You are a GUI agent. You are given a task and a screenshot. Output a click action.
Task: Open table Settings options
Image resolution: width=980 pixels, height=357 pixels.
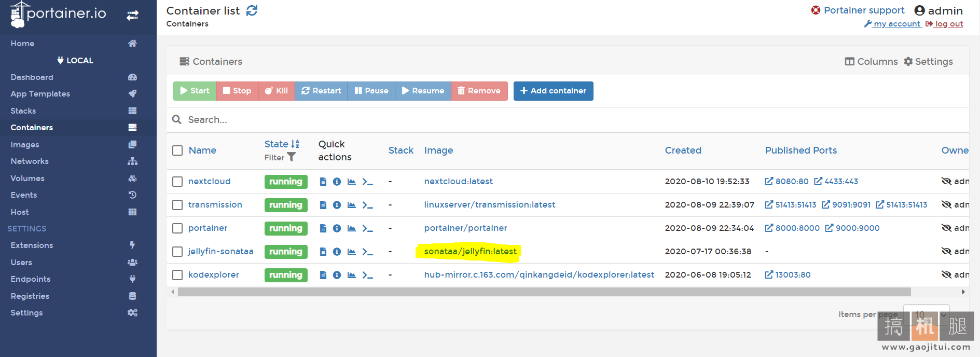pos(928,62)
